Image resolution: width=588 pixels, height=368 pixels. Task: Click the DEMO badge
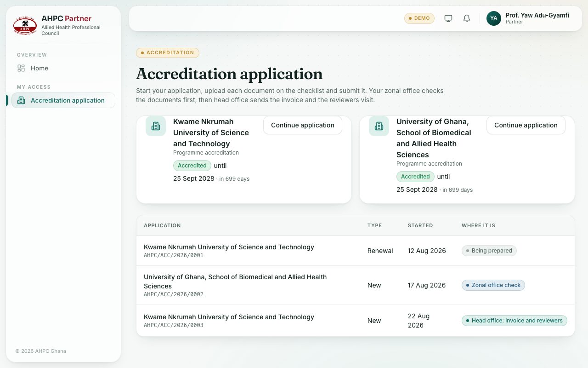point(419,18)
